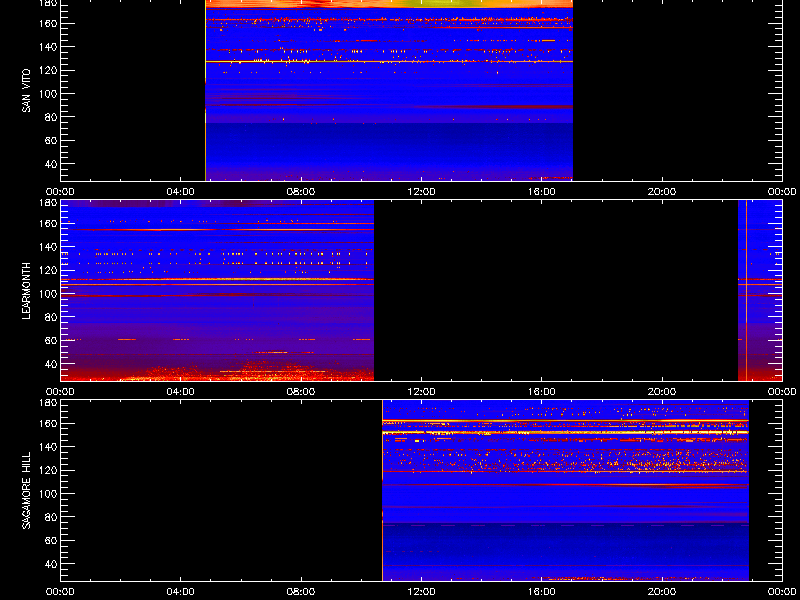Pick the 20:00 time label below Learmonth plot
Image resolution: width=800 pixels, height=600 pixels.
662,392
